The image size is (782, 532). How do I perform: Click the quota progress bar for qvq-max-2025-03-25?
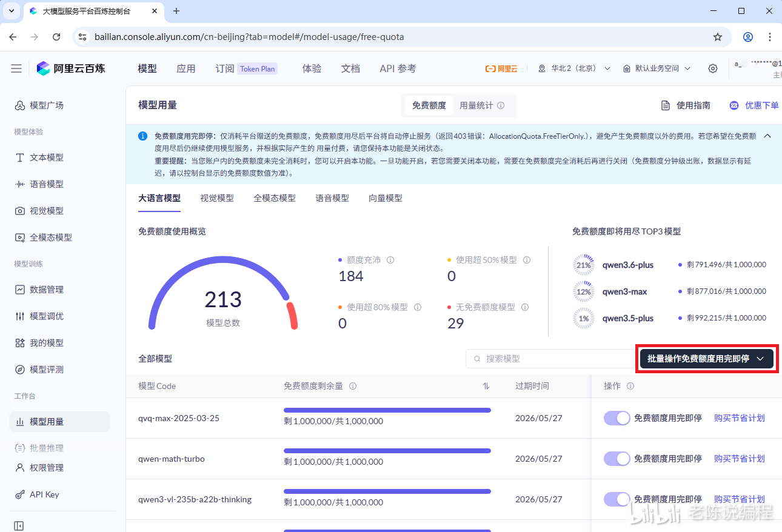point(387,410)
